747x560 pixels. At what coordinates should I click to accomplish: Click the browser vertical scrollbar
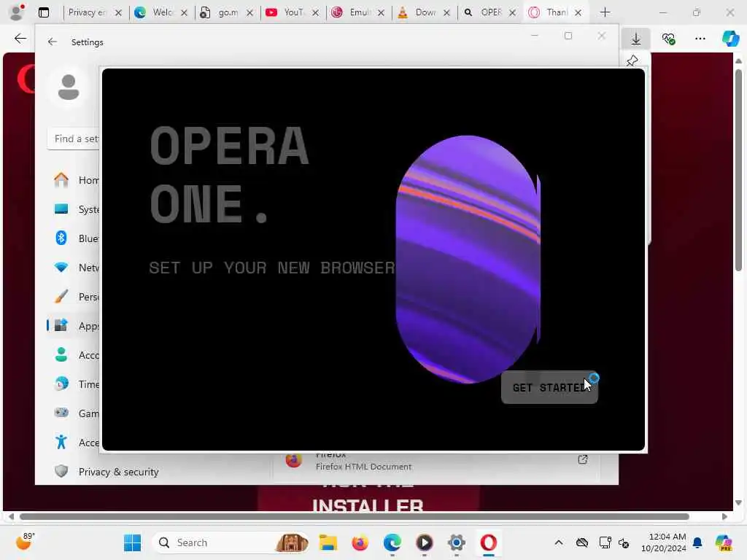738,170
